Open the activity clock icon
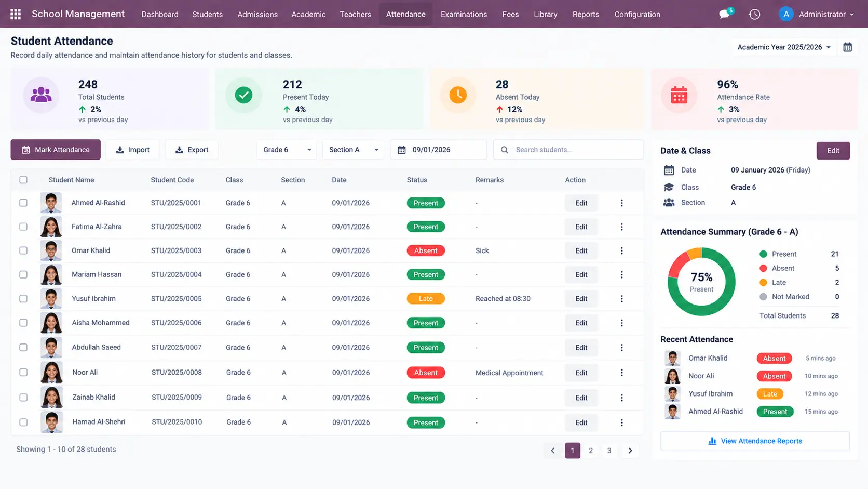 (x=754, y=14)
